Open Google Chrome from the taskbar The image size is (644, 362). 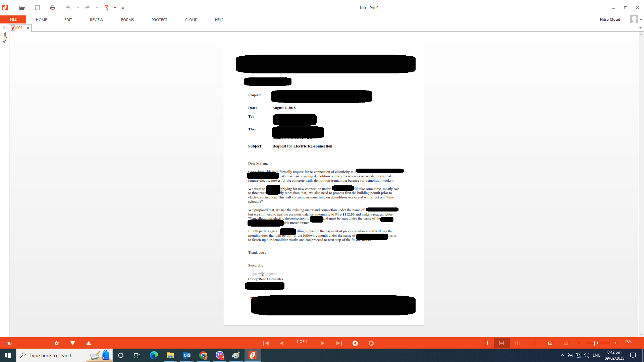pos(203,355)
